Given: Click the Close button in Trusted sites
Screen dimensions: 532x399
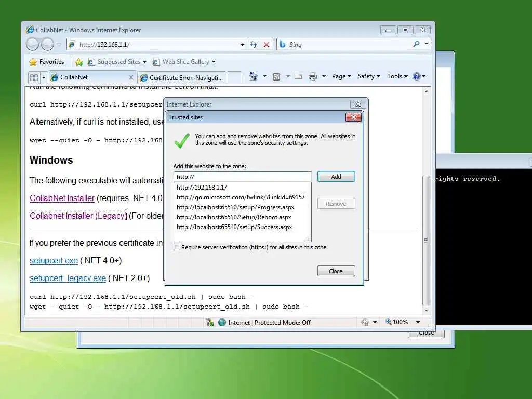Looking at the screenshot, I should click(336, 271).
